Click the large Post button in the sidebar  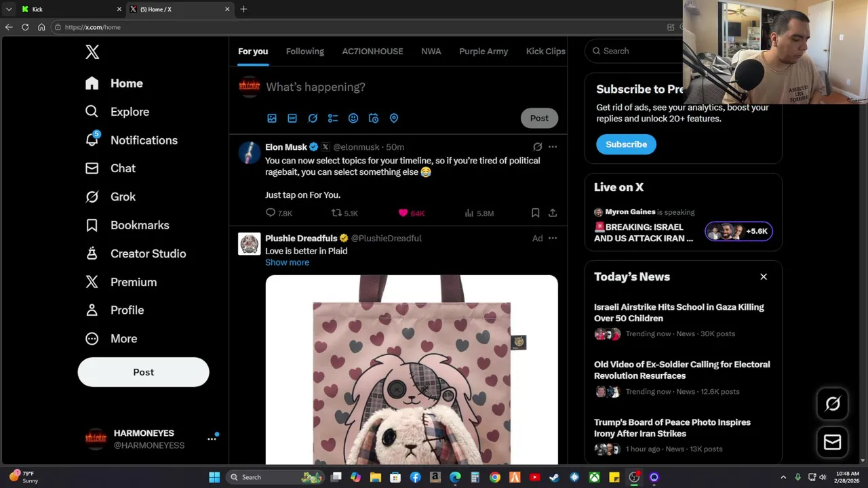pyautogui.click(x=143, y=372)
